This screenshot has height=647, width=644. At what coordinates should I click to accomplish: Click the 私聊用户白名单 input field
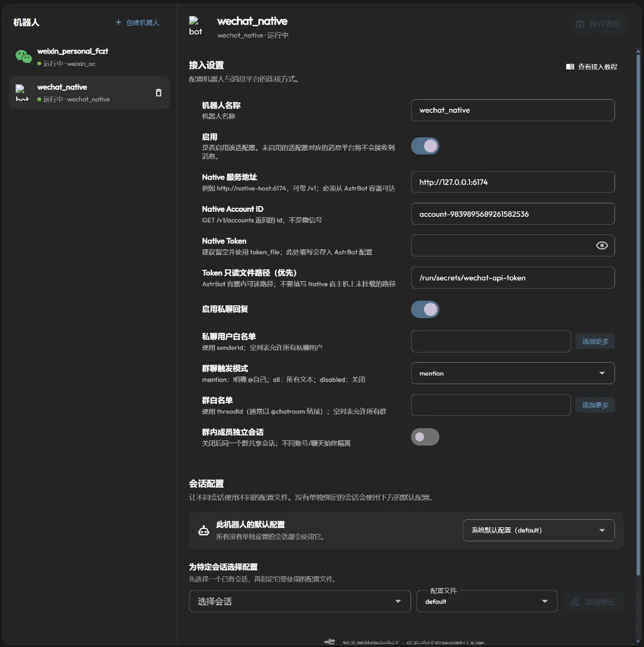[x=491, y=341]
